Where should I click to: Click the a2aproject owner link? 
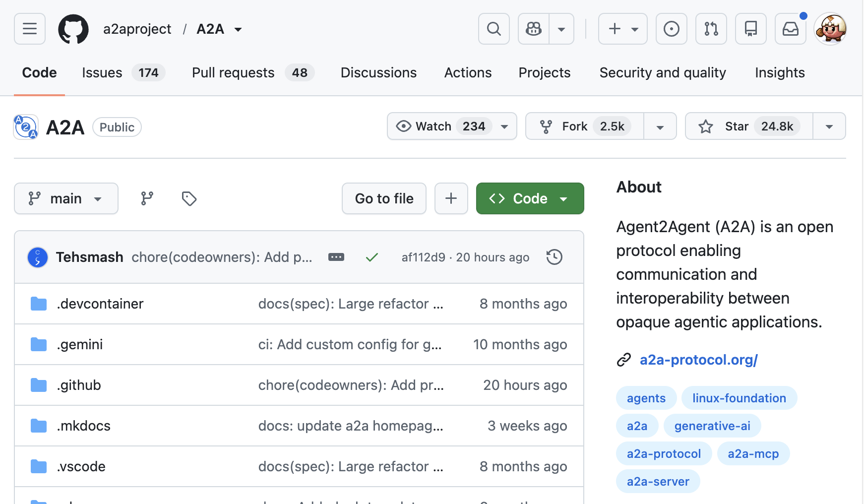pyautogui.click(x=137, y=29)
